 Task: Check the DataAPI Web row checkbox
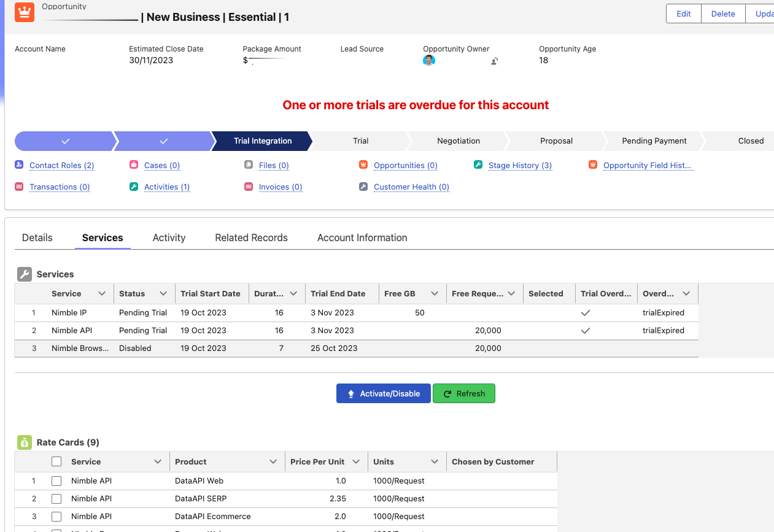pos(56,480)
